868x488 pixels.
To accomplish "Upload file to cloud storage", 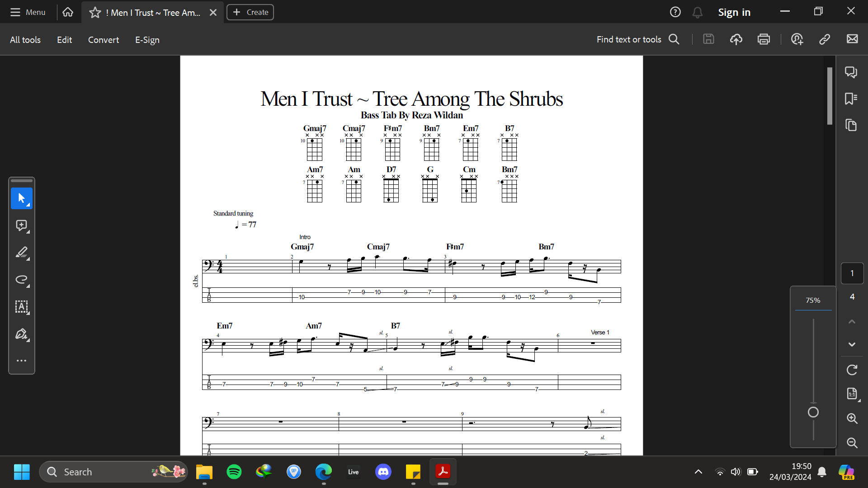I will point(736,39).
